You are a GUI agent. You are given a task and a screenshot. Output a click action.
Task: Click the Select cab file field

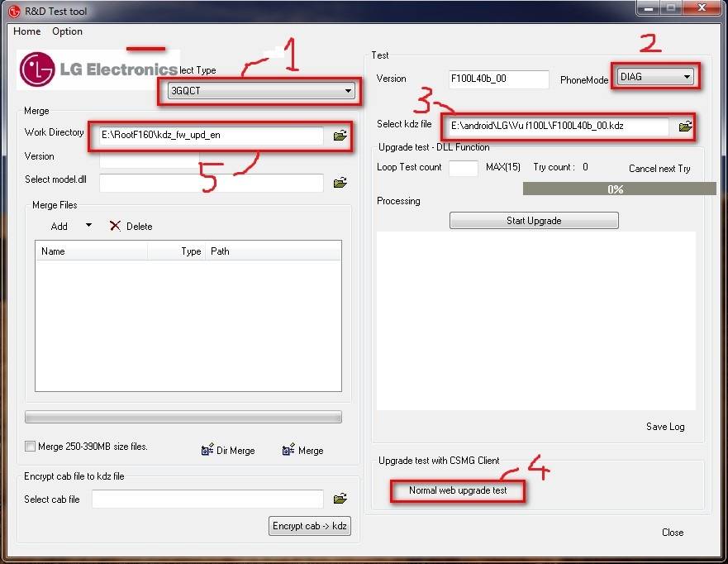point(207,499)
